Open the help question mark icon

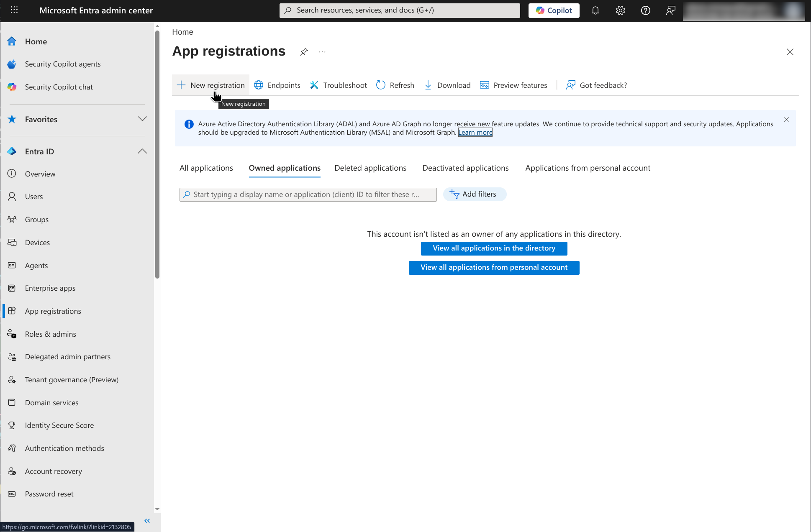click(645, 10)
